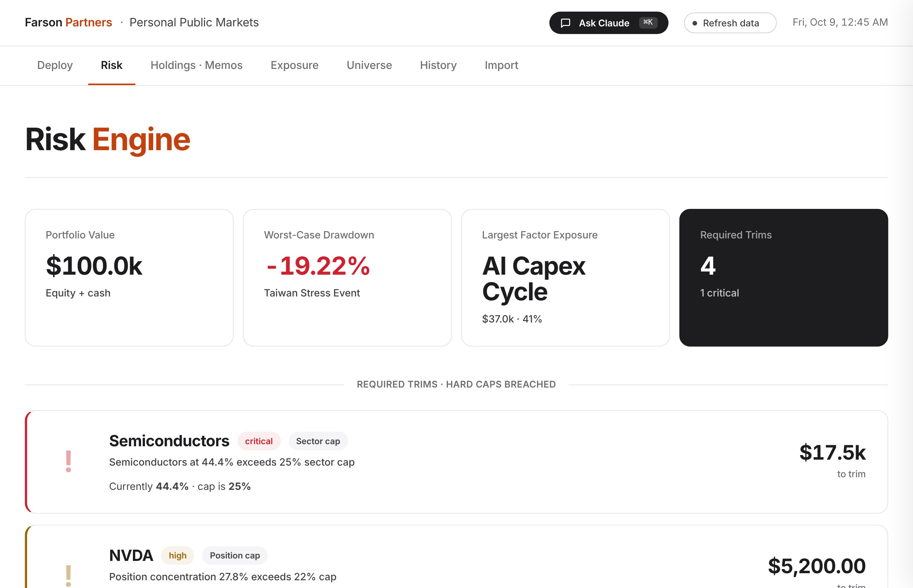Select the Required Trims summary card
Screen dimensions: 913x588
[784, 277]
